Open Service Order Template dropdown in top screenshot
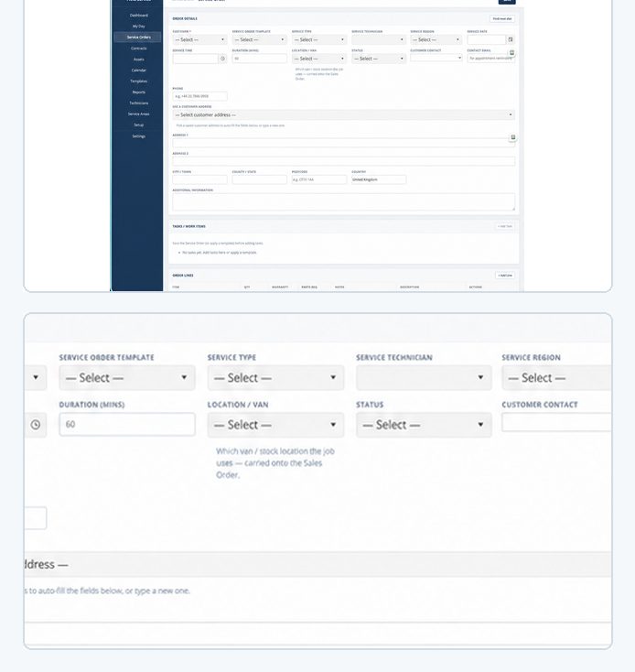Viewport: 635px width, 672px height. 260,39
